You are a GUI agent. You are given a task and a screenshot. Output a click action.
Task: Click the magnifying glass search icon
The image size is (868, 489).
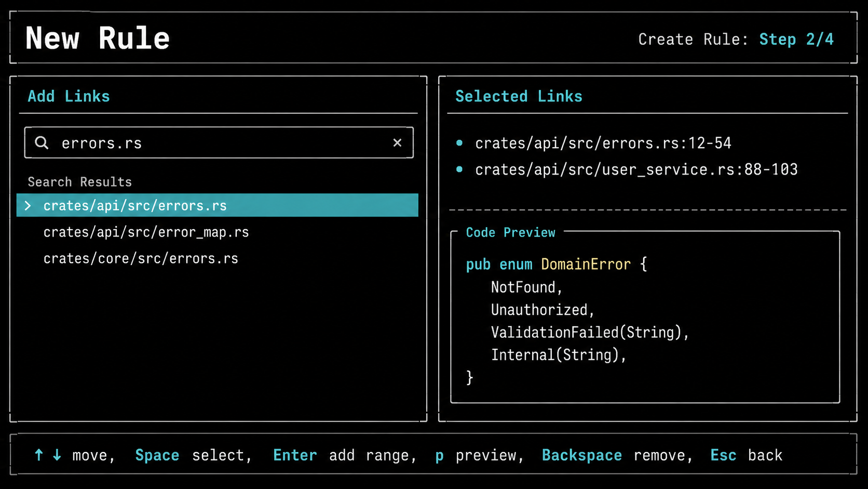coord(42,142)
